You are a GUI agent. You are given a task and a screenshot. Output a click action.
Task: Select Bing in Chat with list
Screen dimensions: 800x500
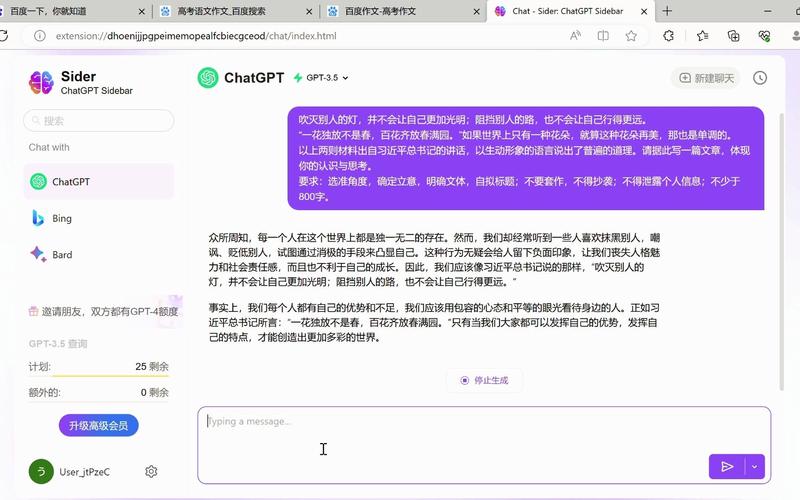[98, 218]
